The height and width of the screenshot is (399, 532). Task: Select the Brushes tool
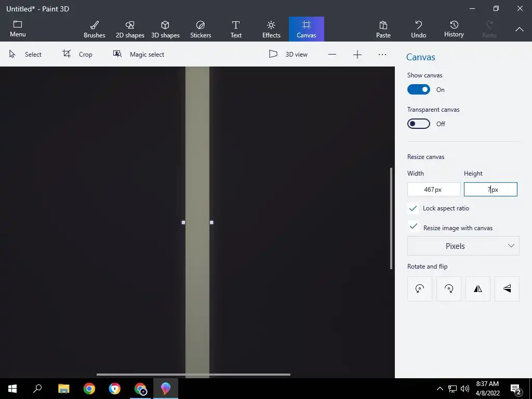tap(95, 29)
